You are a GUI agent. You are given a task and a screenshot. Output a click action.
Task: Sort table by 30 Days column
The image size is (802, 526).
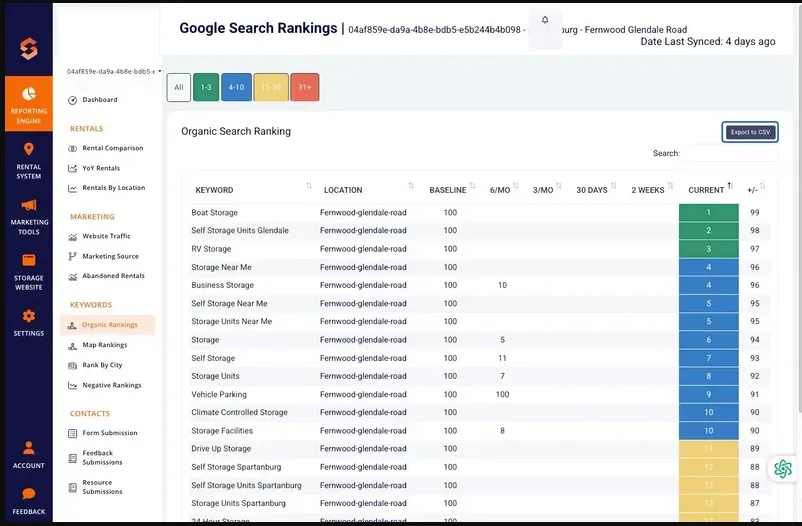[613, 186]
